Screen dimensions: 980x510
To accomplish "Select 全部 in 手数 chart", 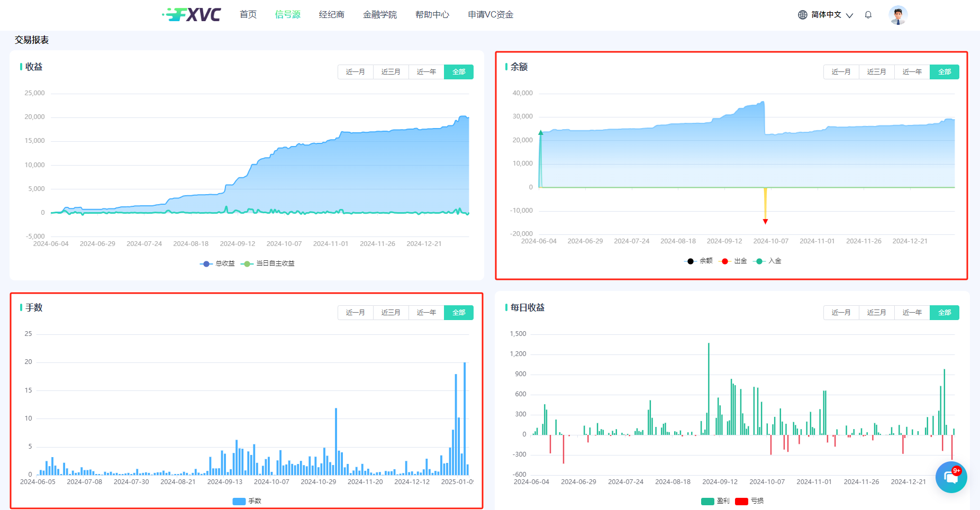I will coord(459,313).
